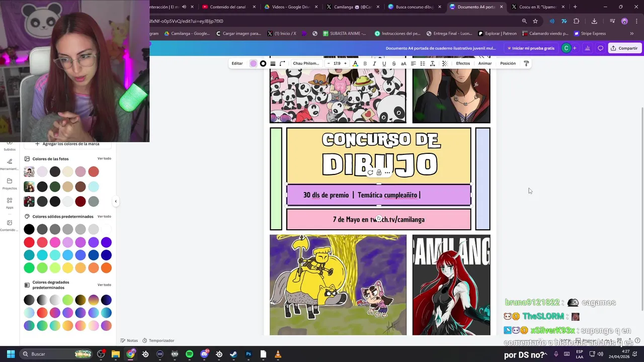Select the black solid color swatch
Screen dimensions: 644x362
(x=29, y=229)
